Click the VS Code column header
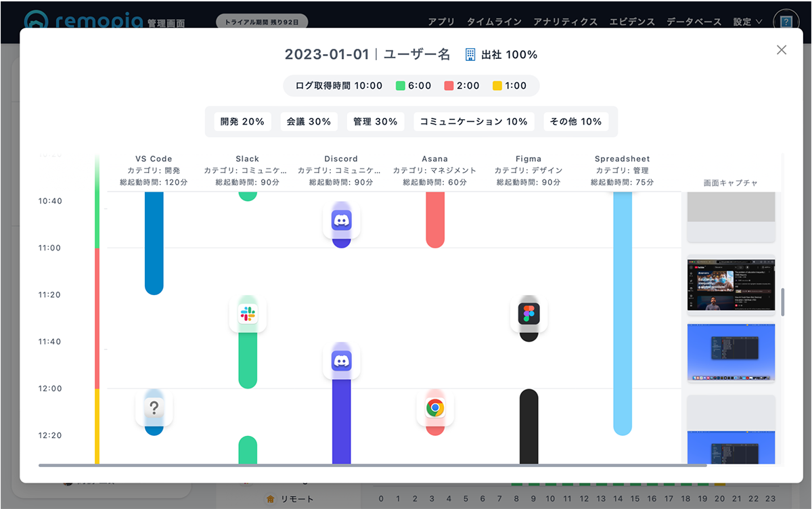This screenshot has height=509, width=812. point(154,171)
